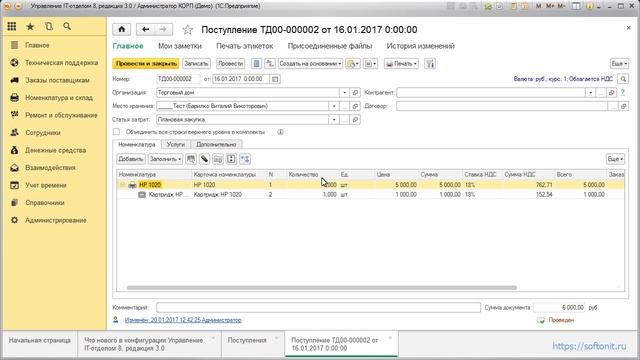Click the Записать button
Screen dimensions: 640x360
pyautogui.click(x=196, y=64)
